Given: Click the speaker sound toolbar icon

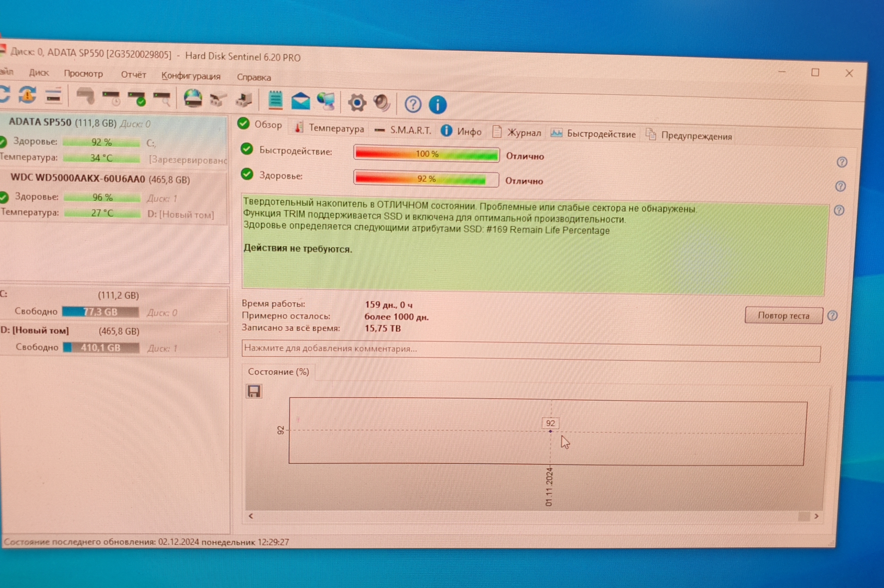Looking at the screenshot, I should tap(382, 102).
